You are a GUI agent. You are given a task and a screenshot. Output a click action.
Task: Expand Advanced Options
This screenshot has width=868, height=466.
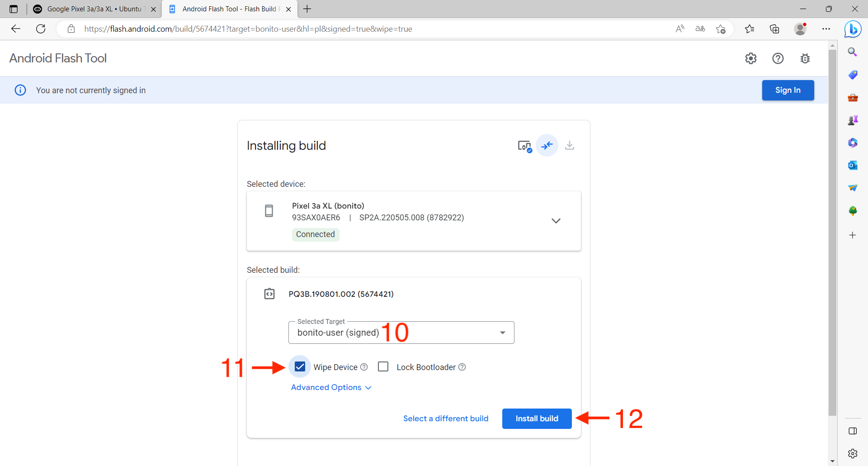tap(331, 388)
